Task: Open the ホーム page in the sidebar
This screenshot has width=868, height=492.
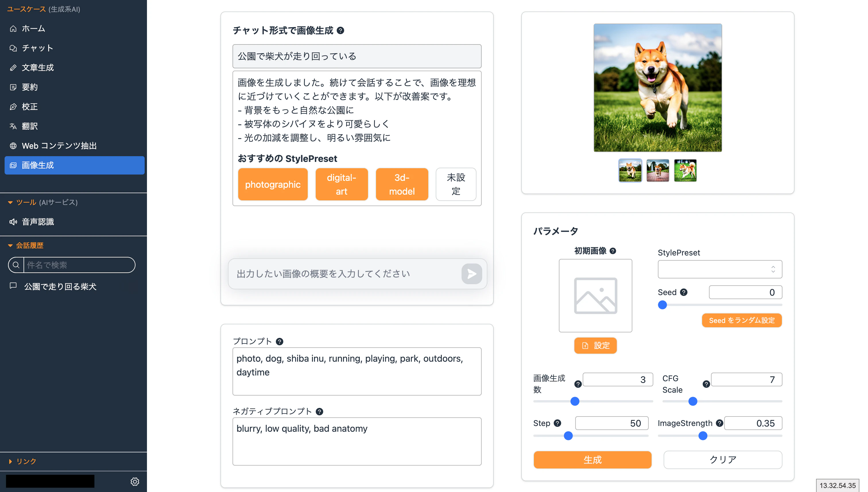Action: click(x=74, y=28)
